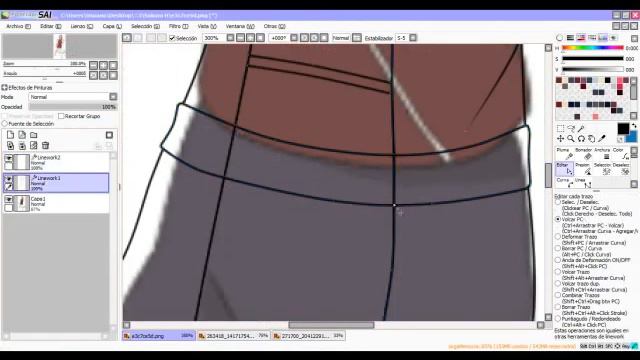Screen dimensions: 640x360
Task: Open the rotation angle +000° field
Action: [x=279, y=38]
